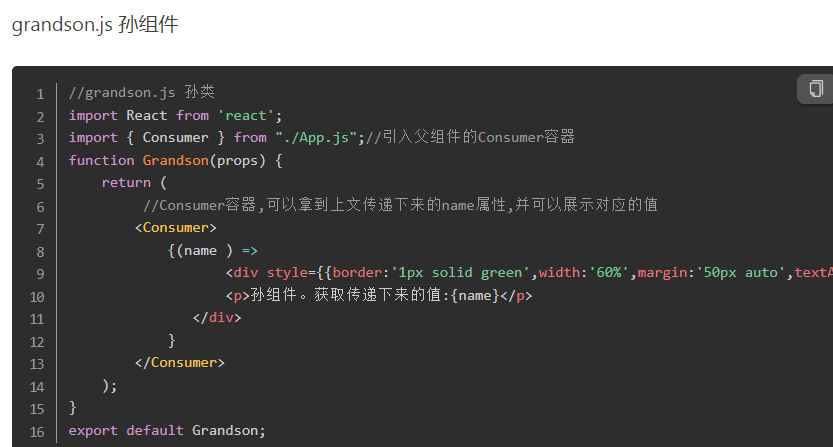833x447 pixels.
Task: Click the "{(name ) =>" arrow function line
Action: pos(212,250)
